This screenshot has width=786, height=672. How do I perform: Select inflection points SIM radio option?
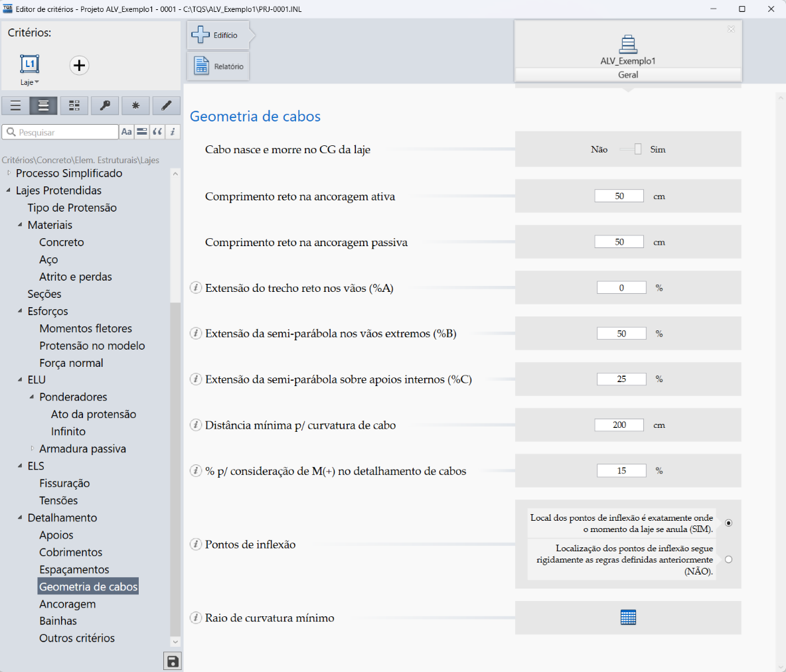[728, 523]
